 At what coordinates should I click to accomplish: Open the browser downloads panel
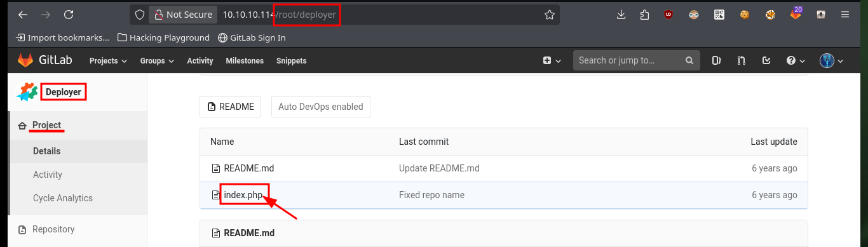tap(621, 15)
